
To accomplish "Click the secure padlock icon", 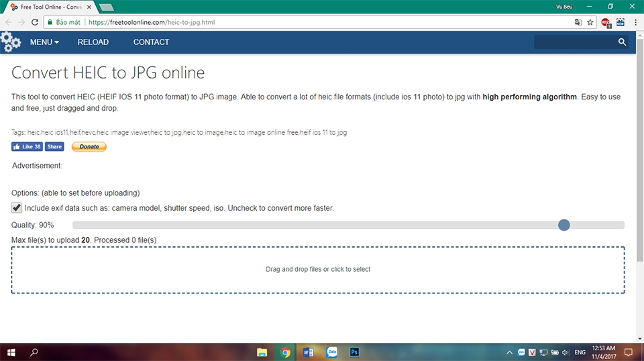I will (50, 22).
